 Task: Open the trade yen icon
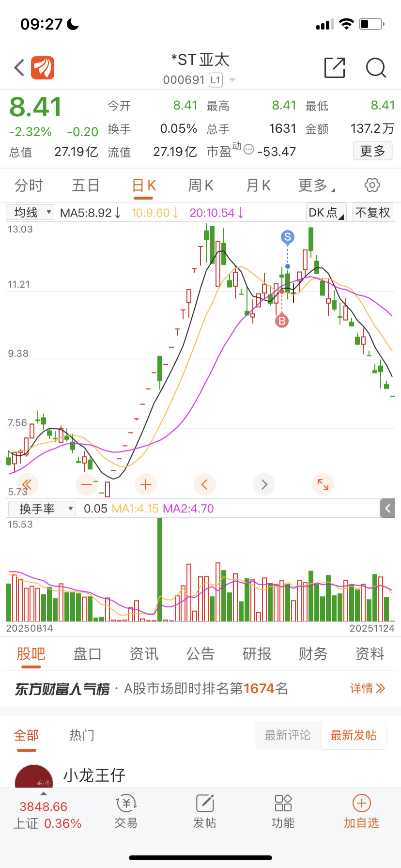point(126,804)
